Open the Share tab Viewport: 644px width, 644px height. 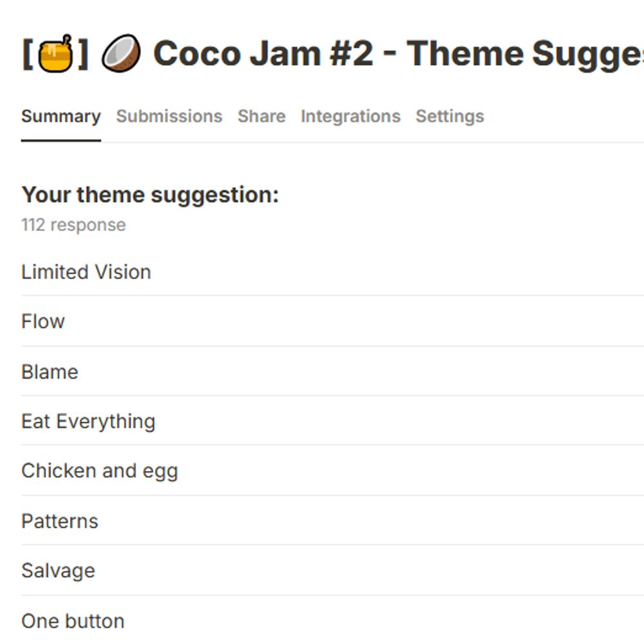tap(261, 116)
